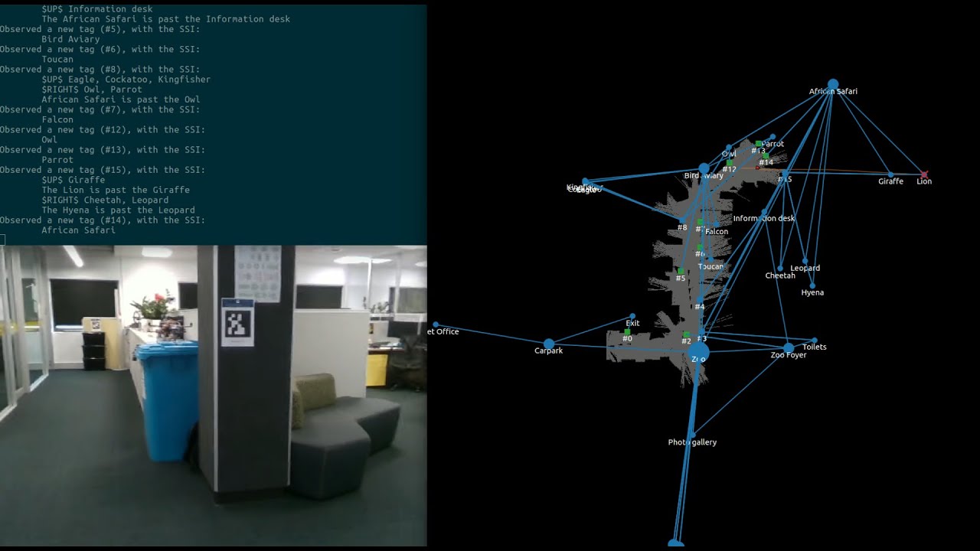Select the Information desk graph label

pos(764,218)
